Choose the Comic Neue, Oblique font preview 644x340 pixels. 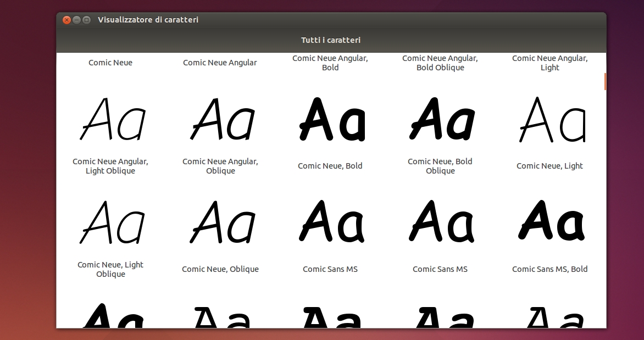click(x=220, y=222)
